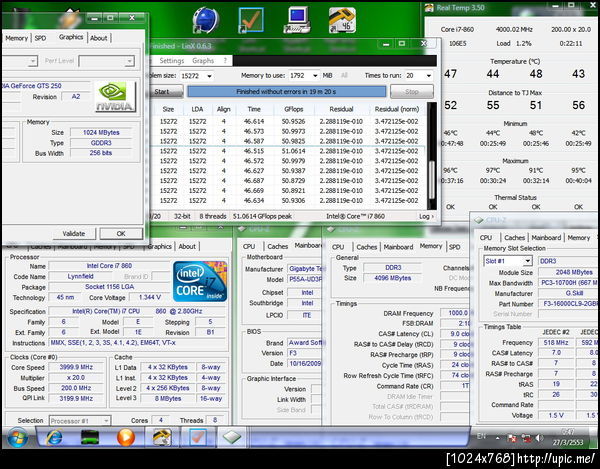Click the Lynnfield code name value
Image resolution: width=600 pixels, height=469 pixels.
tap(80, 276)
